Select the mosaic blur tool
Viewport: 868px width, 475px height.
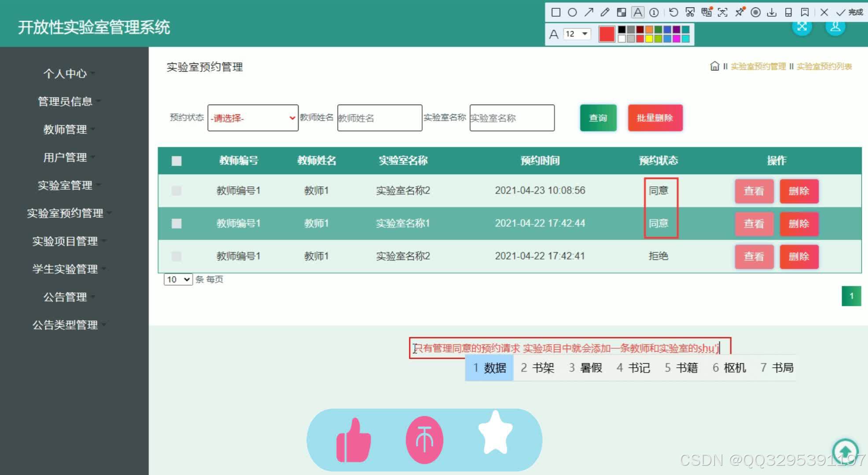[x=621, y=12]
